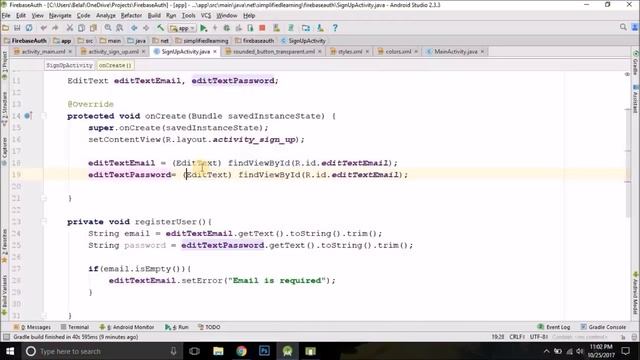Screen dimensions: 640x360
Task: Click simplifiedlearning in navigation bar
Action: coord(202,41)
